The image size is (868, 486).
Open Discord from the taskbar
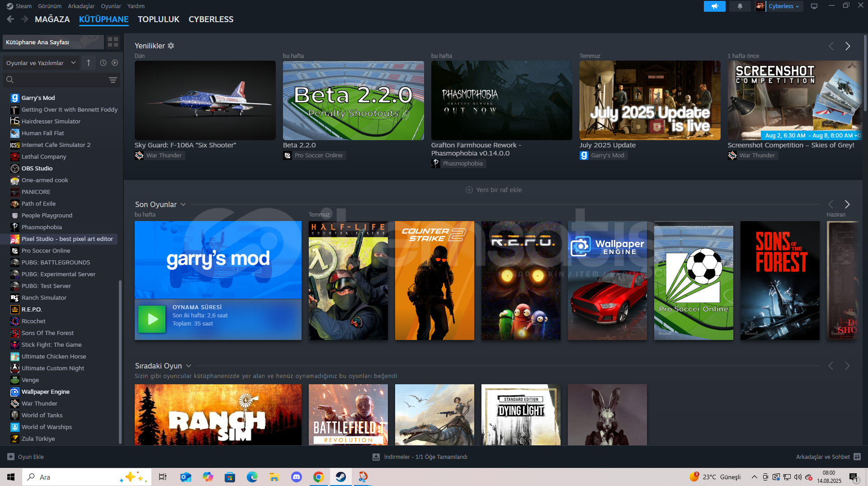[x=297, y=477]
